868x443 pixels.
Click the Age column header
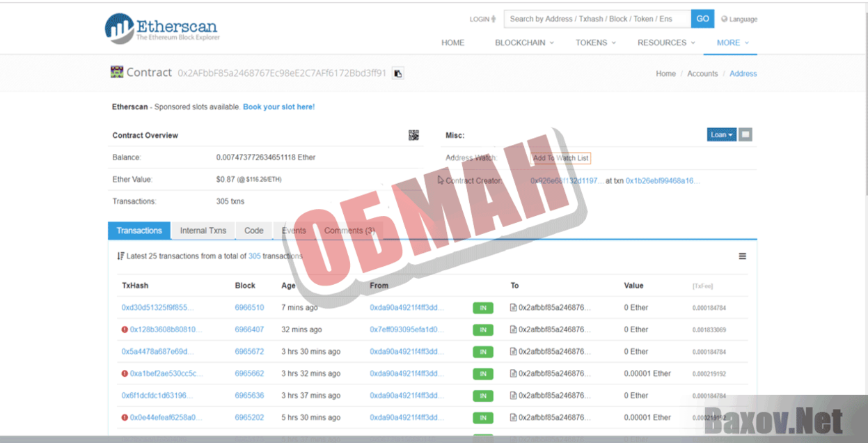288,286
